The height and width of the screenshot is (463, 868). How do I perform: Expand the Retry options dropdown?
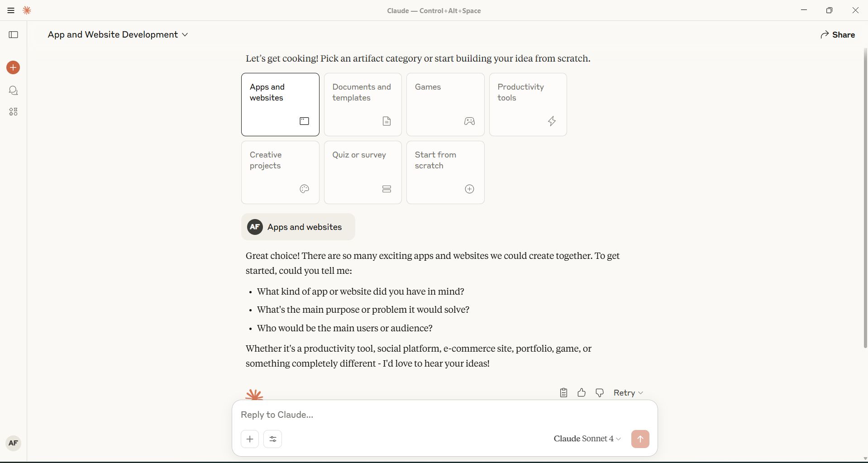point(628,393)
